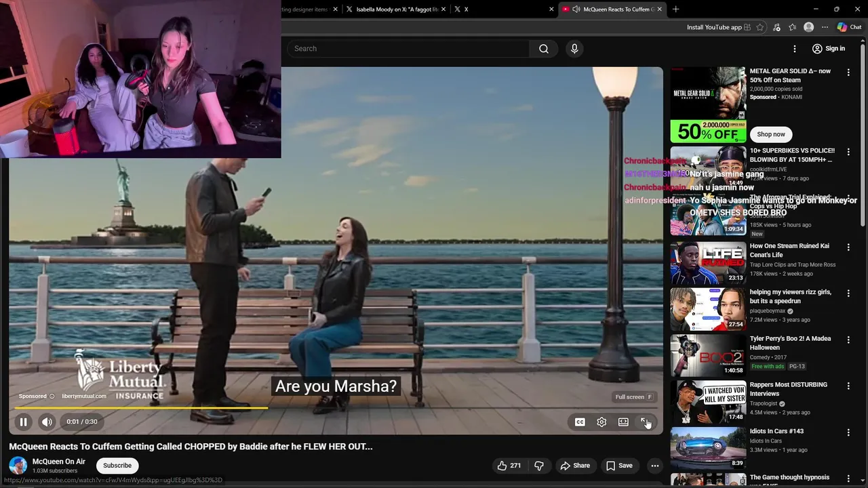Close the Isabella Moody X tab
Screen dimensions: 868x488
pos(443,9)
